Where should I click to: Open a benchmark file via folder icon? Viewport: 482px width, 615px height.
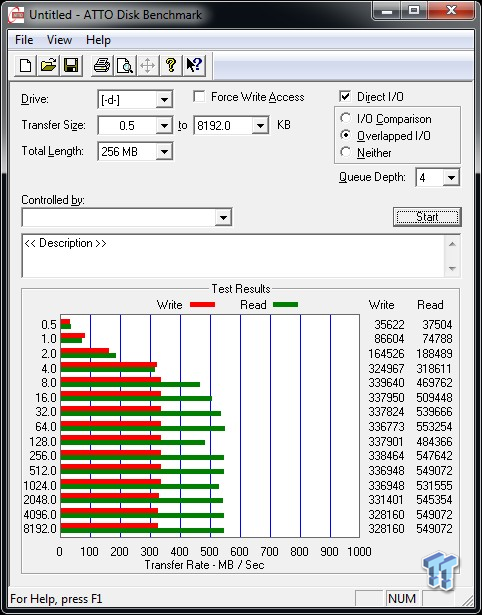(x=48, y=65)
